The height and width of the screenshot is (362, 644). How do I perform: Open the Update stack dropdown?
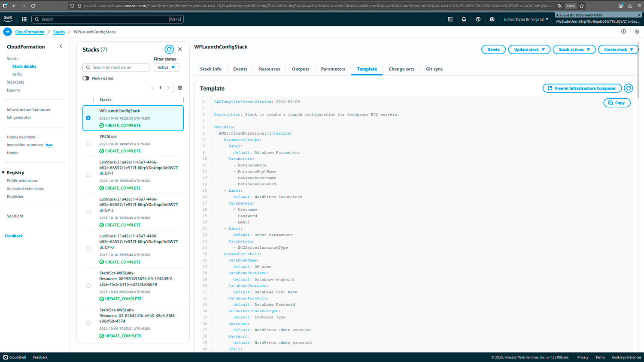(x=529, y=50)
